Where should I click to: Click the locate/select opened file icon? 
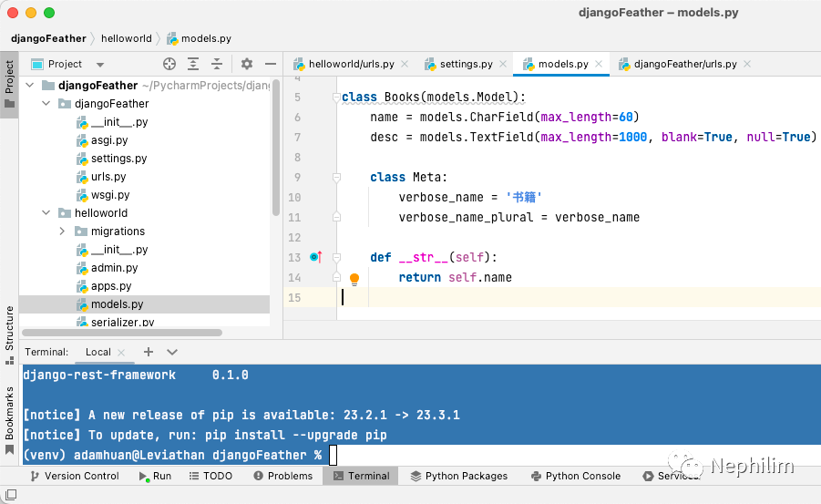pyautogui.click(x=169, y=64)
